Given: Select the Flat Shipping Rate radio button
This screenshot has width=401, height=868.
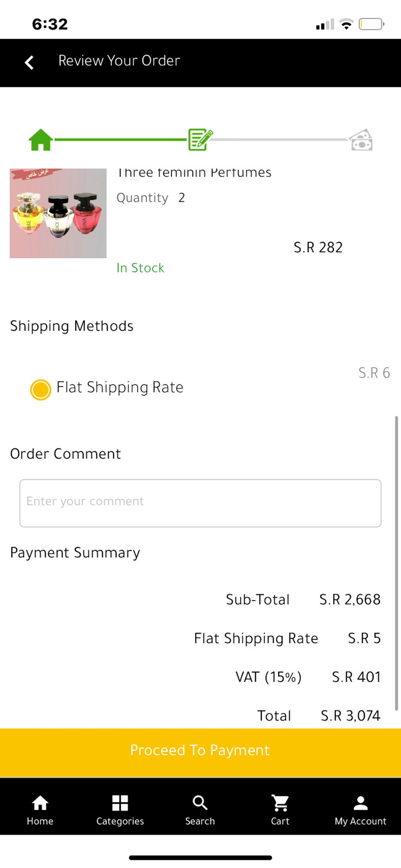Looking at the screenshot, I should [41, 389].
